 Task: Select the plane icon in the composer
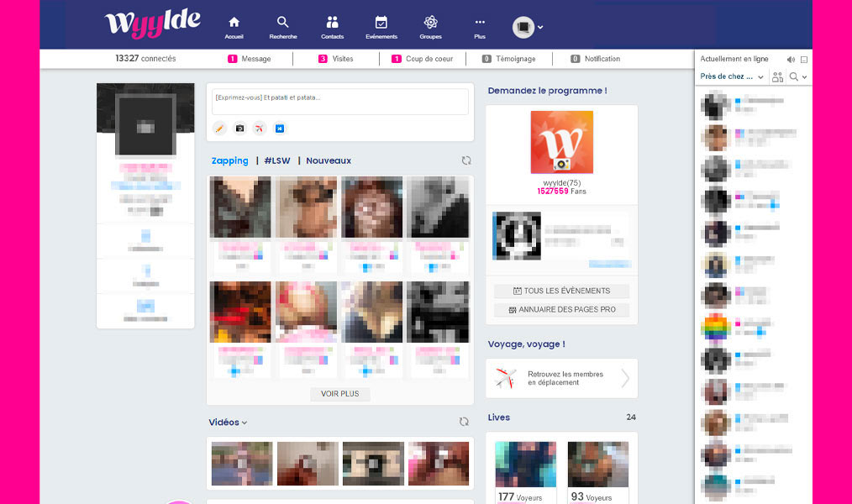coord(258,129)
